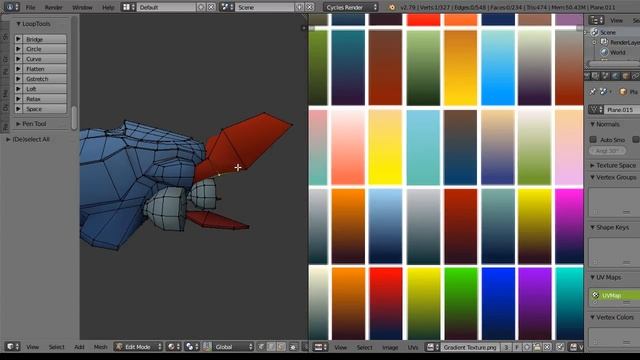Click the LoopTools Bridge button
The image size is (640, 360).
click(x=44, y=39)
